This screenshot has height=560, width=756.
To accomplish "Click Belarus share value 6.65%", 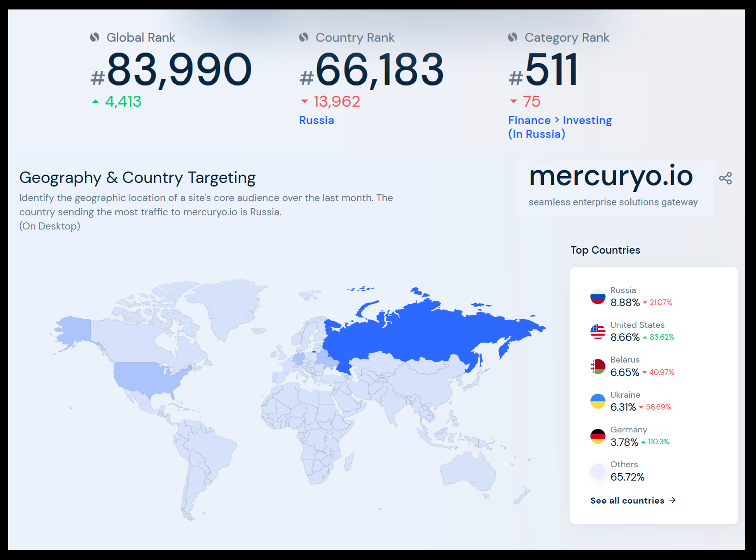I will coord(625,372).
